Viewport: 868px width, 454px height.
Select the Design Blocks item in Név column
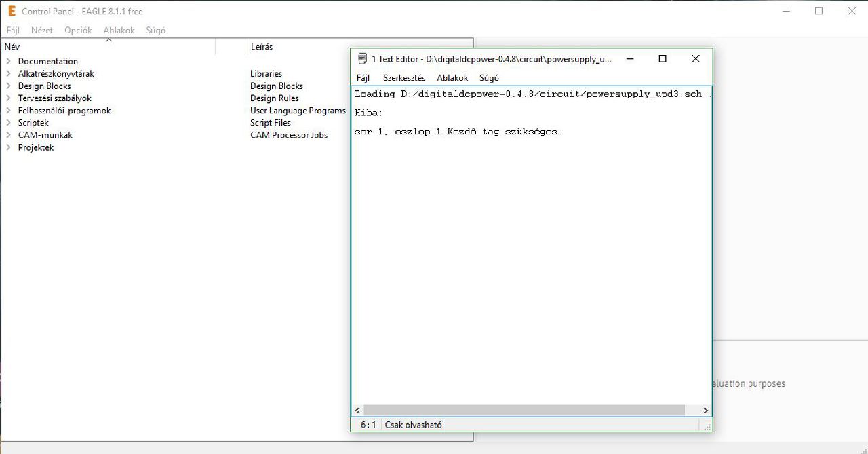[x=45, y=86]
